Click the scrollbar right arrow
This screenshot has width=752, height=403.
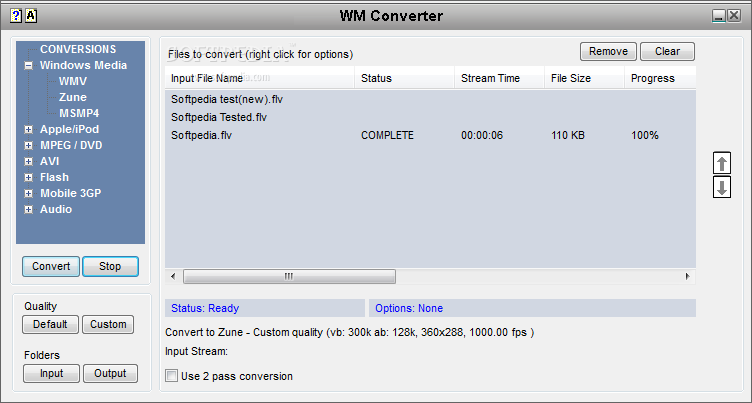688,276
